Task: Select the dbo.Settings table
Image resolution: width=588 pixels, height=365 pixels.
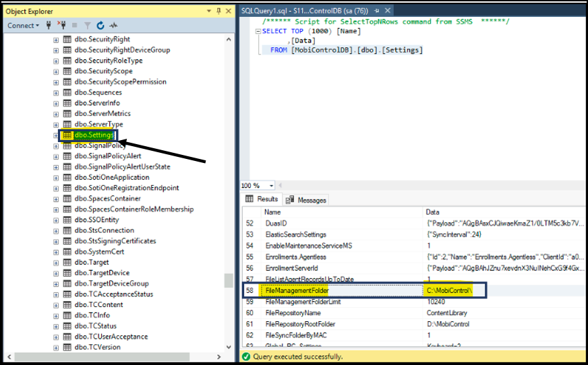Action: point(94,135)
